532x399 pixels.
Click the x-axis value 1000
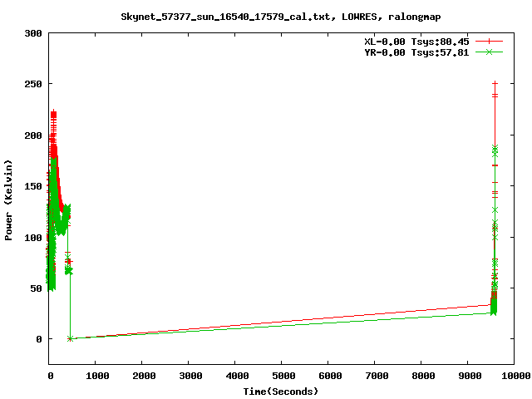(x=97, y=376)
